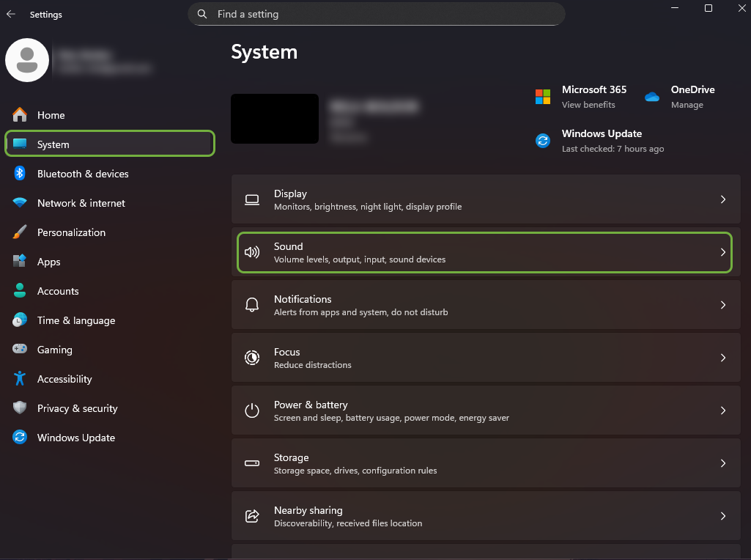Click the Microsoft 365 logo icon
This screenshot has width=751, height=560.
[x=543, y=97]
